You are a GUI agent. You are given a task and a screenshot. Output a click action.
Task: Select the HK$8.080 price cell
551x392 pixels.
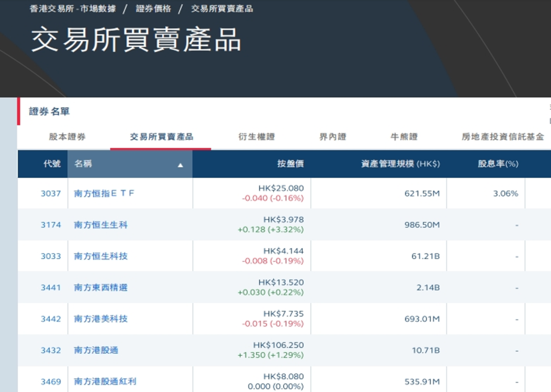(x=283, y=377)
